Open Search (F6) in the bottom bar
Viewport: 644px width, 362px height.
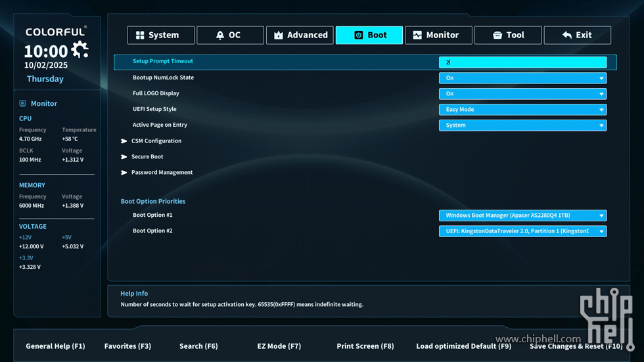[x=198, y=346]
